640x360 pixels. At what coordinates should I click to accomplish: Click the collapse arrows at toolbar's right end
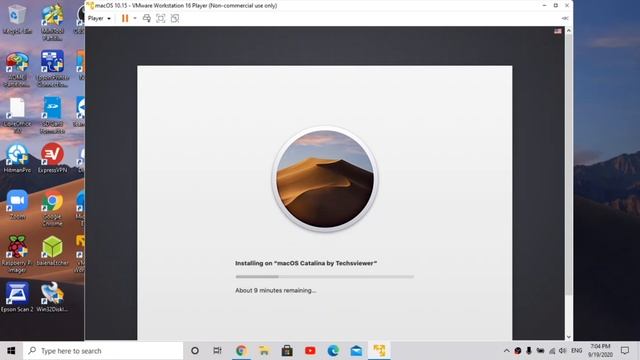(x=565, y=18)
